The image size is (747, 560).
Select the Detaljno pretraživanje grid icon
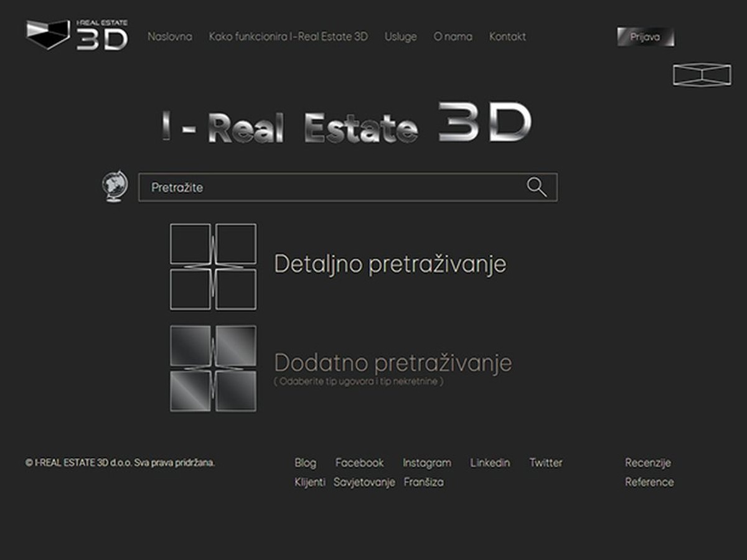213,268
